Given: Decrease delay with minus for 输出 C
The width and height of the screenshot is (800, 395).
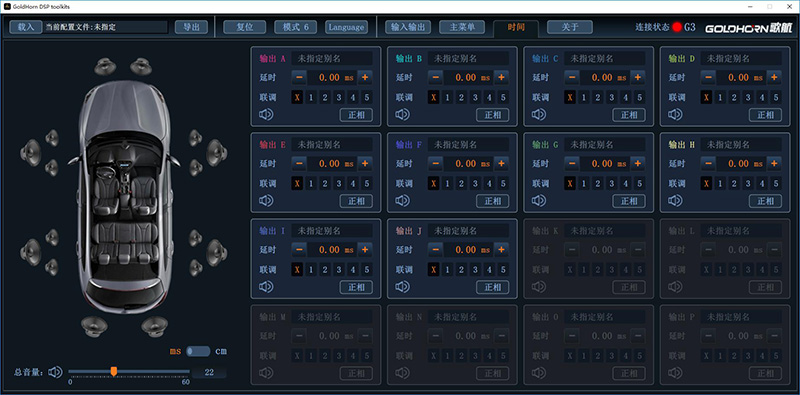Looking at the screenshot, I should point(572,78).
